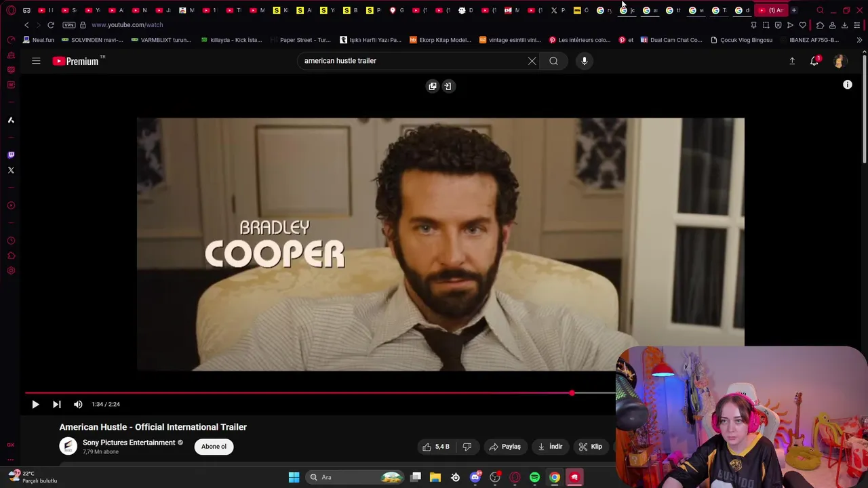Click the taskbar Ara search box
This screenshot has width=868, height=488.
point(356,477)
